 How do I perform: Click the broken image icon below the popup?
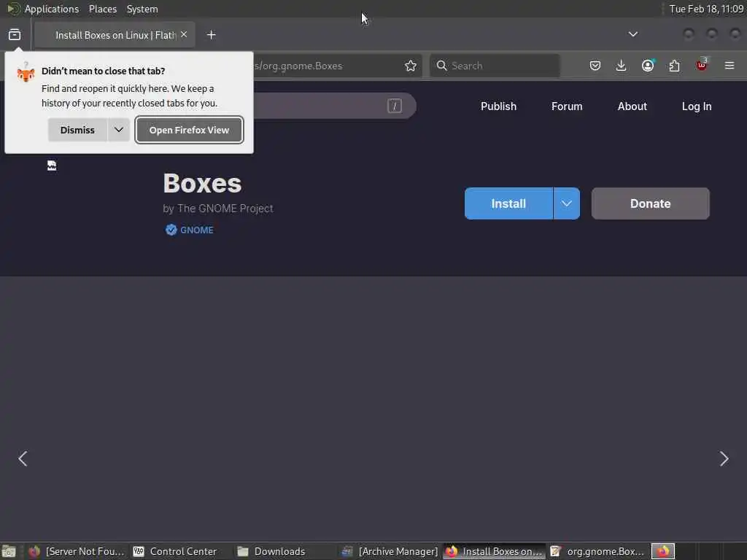coord(52,166)
